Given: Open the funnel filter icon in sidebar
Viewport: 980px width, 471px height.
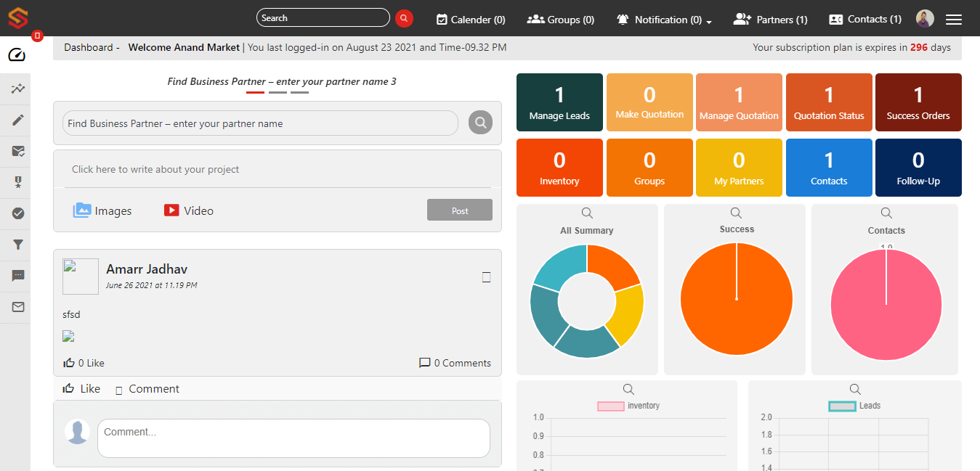Looking at the screenshot, I should click(18, 245).
